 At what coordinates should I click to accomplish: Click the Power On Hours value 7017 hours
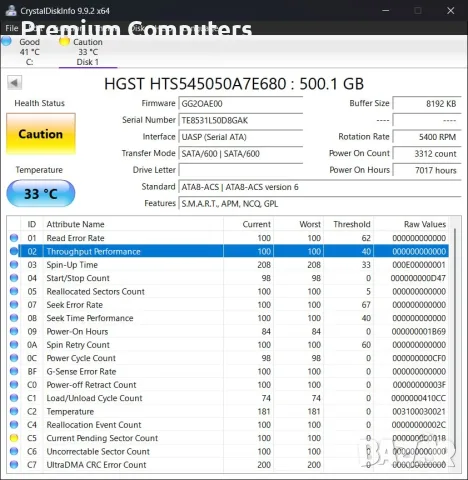pyautogui.click(x=427, y=170)
